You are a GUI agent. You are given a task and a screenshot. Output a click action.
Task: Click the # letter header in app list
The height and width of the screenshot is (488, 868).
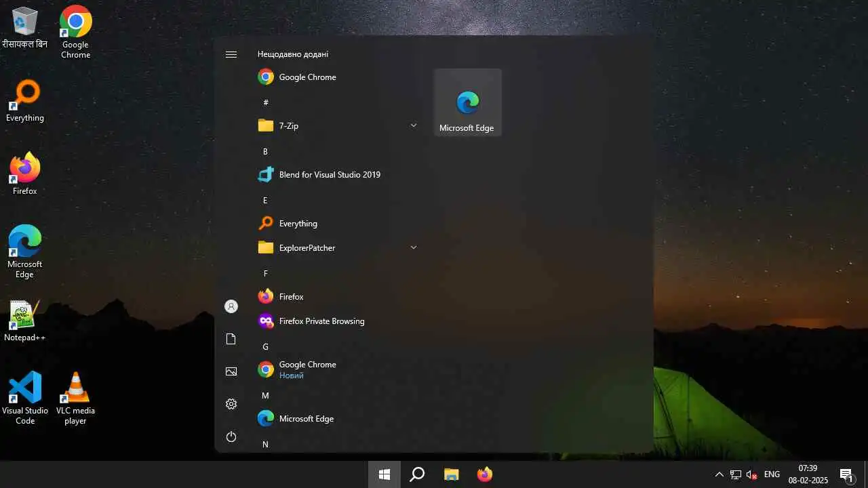[266, 102]
